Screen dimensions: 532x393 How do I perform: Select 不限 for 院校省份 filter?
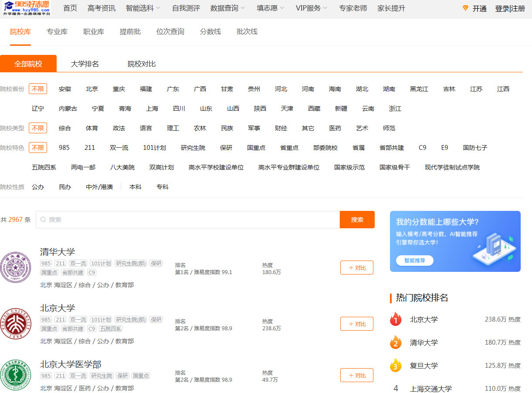pyautogui.click(x=38, y=89)
